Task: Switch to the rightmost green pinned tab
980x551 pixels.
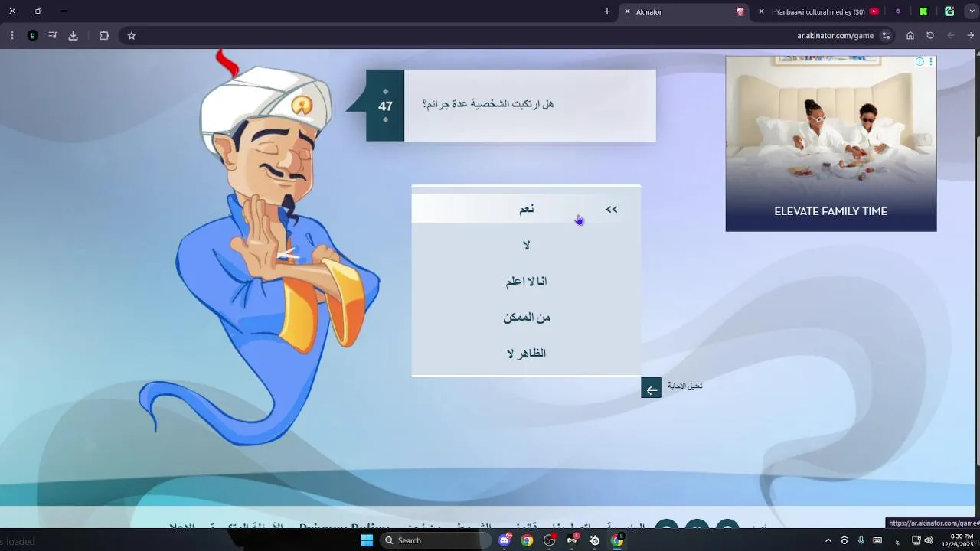Action: (949, 11)
